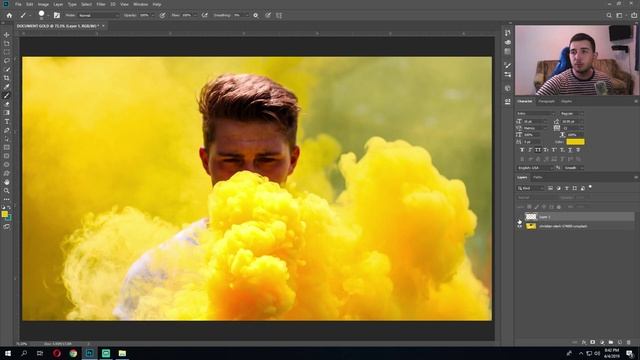Screen dimensions: 640x360
Task: Select the Pen tool
Action: 7,130
